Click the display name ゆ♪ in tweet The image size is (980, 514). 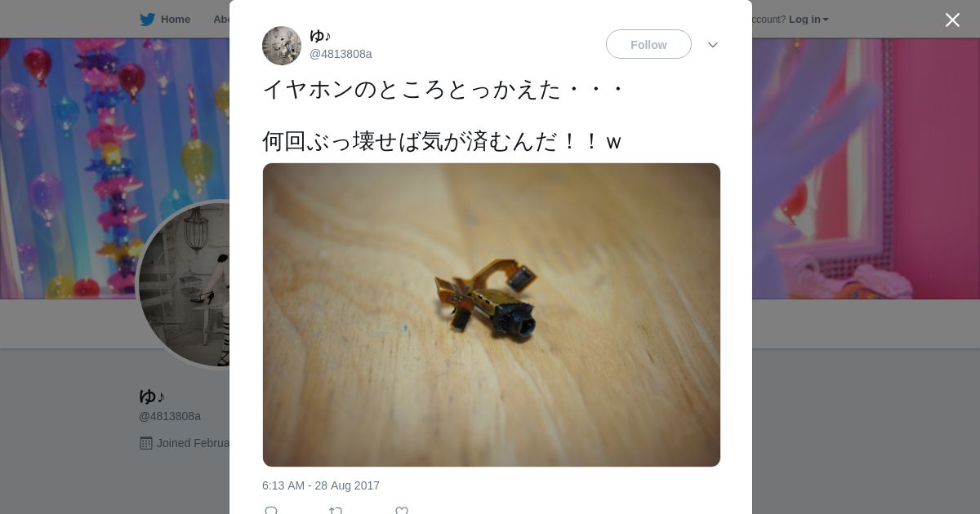click(320, 36)
